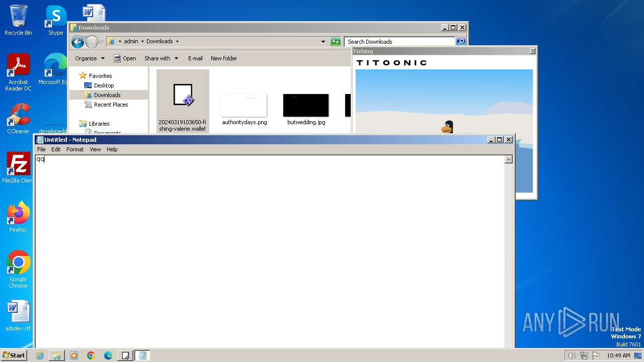Click the E-mail toolbar button

tap(195, 58)
